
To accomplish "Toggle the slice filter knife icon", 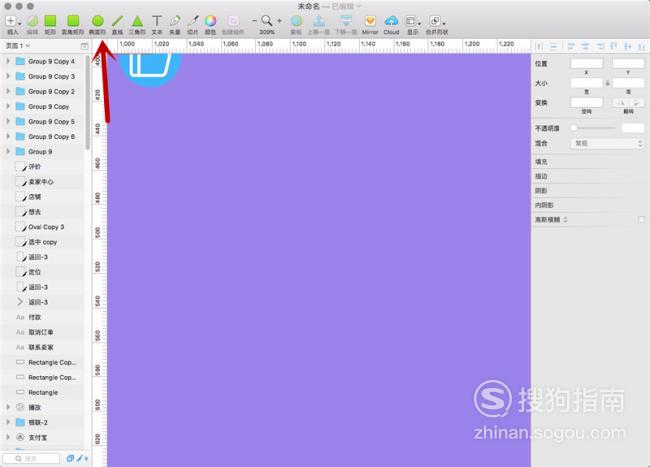I will pos(81,458).
